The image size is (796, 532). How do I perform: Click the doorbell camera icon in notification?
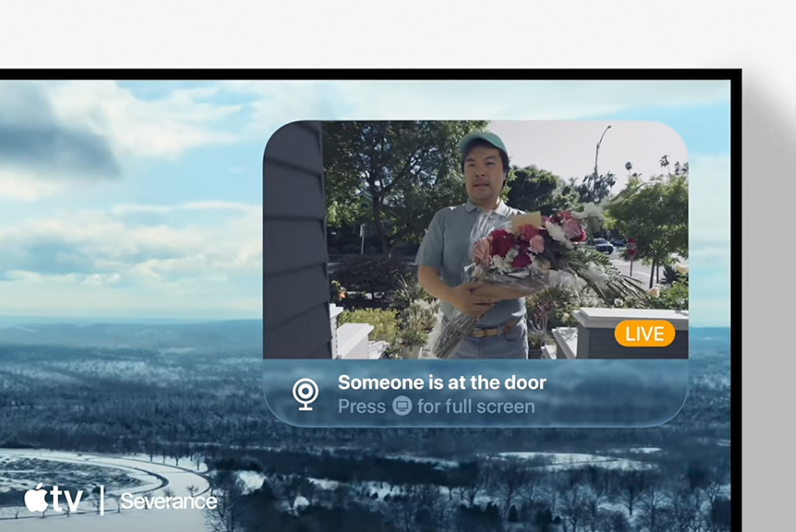[x=306, y=394]
